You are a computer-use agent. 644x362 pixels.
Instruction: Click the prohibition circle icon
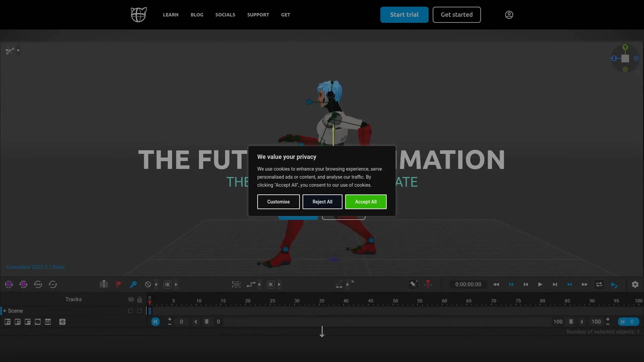coord(148,285)
